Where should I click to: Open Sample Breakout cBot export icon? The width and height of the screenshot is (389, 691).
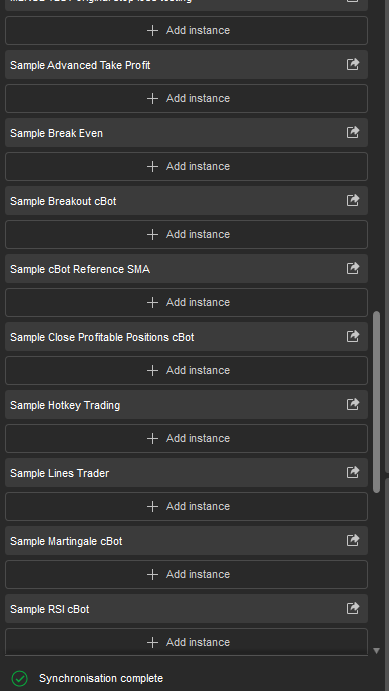pyautogui.click(x=353, y=201)
